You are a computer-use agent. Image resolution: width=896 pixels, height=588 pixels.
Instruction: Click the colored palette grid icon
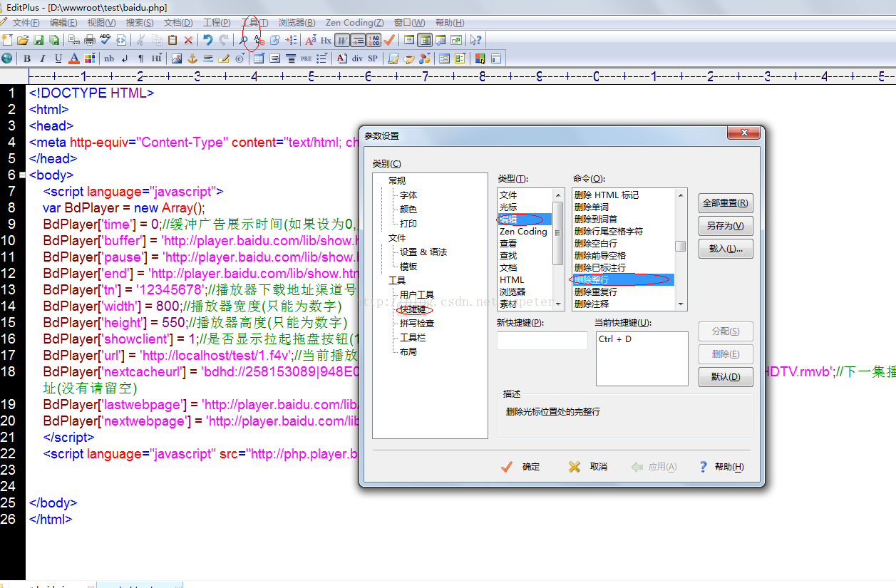click(x=90, y=58)
